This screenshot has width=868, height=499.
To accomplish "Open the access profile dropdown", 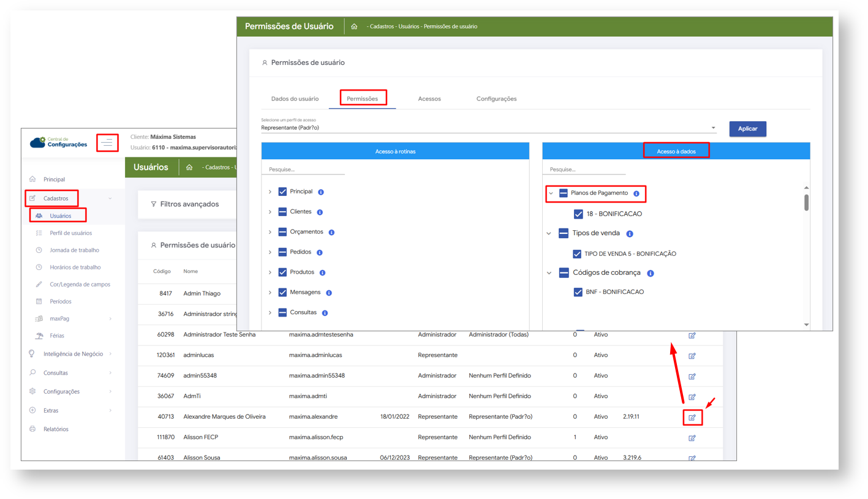I will point(713,128).
